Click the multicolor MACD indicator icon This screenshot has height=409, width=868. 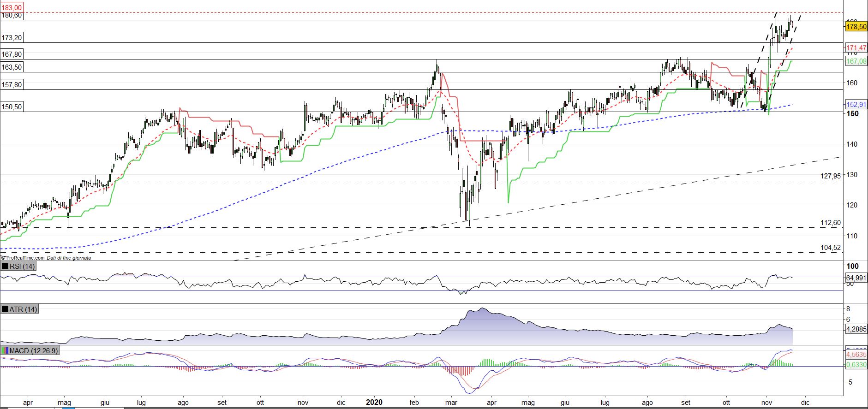coord(5,351)
